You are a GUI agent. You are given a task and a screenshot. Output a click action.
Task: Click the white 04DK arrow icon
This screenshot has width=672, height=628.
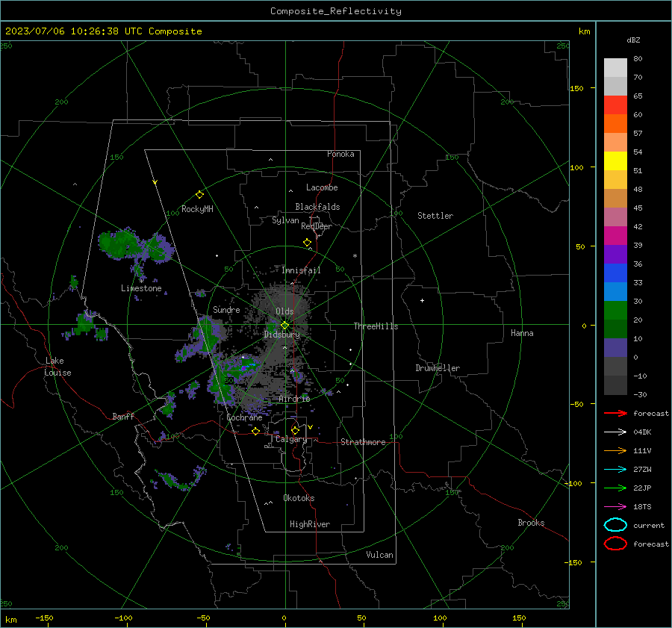click(615, 432)
